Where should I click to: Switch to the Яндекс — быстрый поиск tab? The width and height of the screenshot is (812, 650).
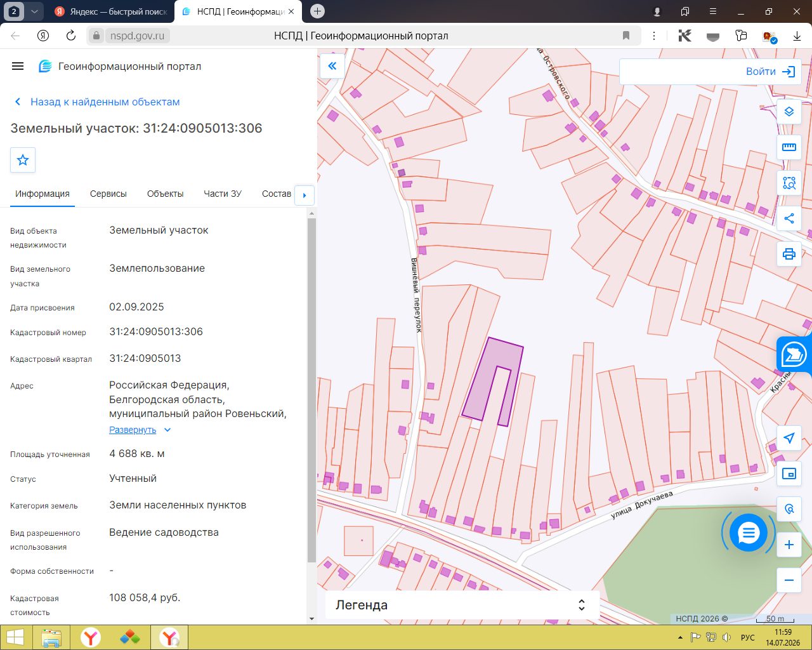(111, 11)
